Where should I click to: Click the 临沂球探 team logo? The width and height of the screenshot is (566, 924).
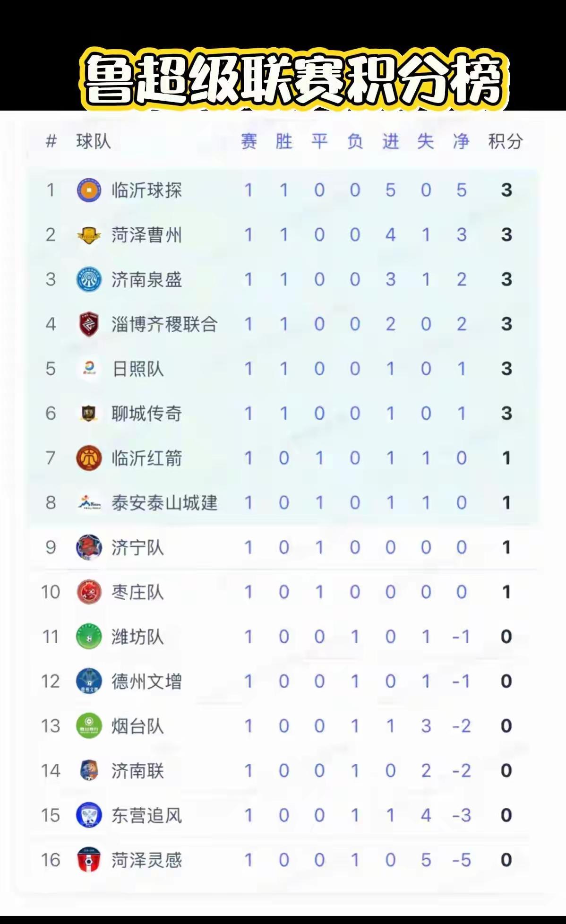point(89,190)
